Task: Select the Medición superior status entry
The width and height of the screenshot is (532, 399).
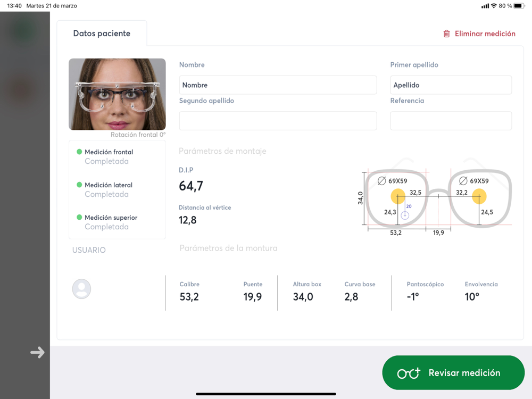Action: pyautogui.click(x=111, y=222)
